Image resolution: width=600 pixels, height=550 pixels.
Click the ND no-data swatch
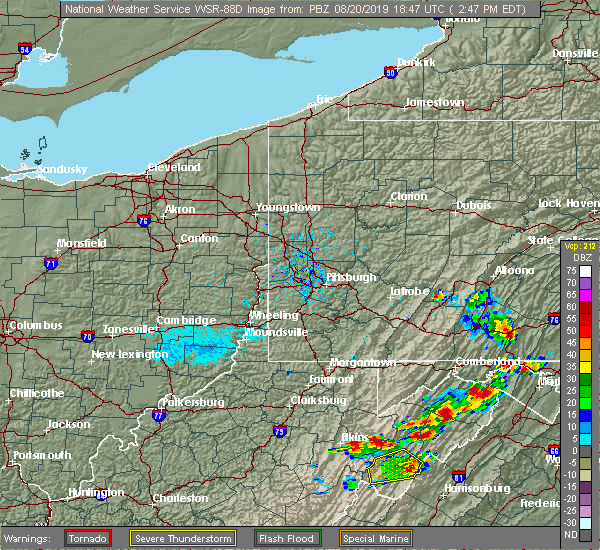coord(585,535)
